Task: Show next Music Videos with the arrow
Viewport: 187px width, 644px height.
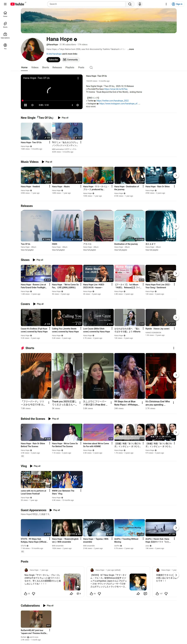Action: pyautogui.click(x=176, y=175)
